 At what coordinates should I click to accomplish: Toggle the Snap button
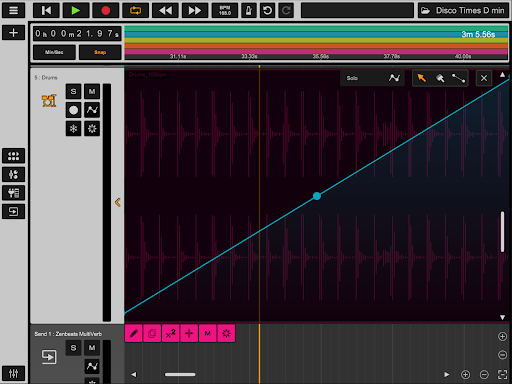click(x=100, y=52)
